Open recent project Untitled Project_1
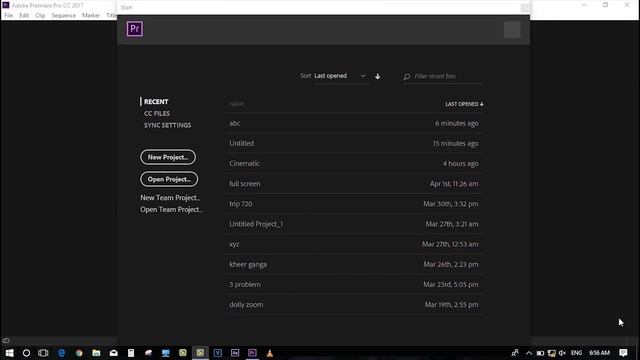 353,224
